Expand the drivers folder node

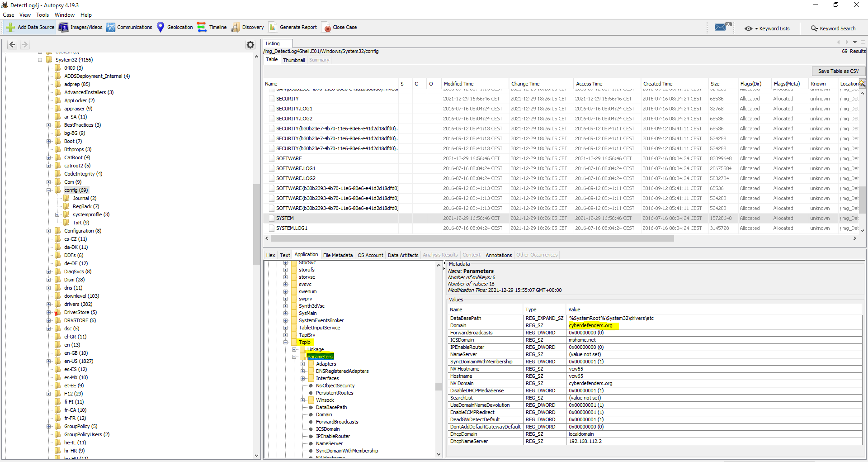[49, 304]
